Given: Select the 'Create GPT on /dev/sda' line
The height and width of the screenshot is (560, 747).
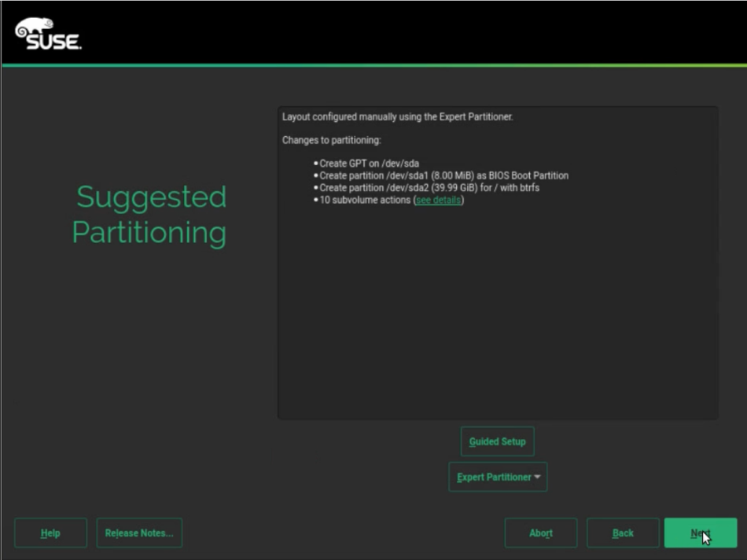Looking at the screenshot, I should [x=369, y=164].
